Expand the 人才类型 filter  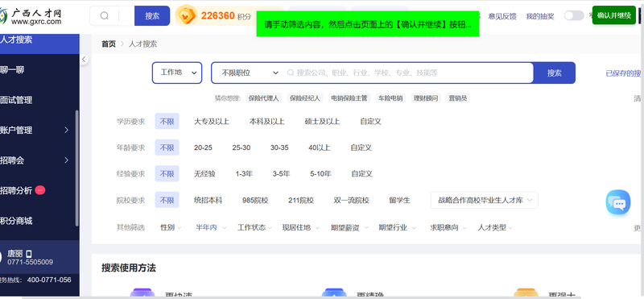tap(495, 227)
